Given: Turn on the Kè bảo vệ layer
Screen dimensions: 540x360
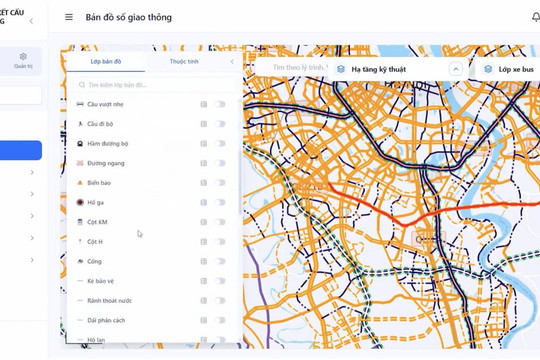Looking at the screenshot, I should tap(220, 281).
